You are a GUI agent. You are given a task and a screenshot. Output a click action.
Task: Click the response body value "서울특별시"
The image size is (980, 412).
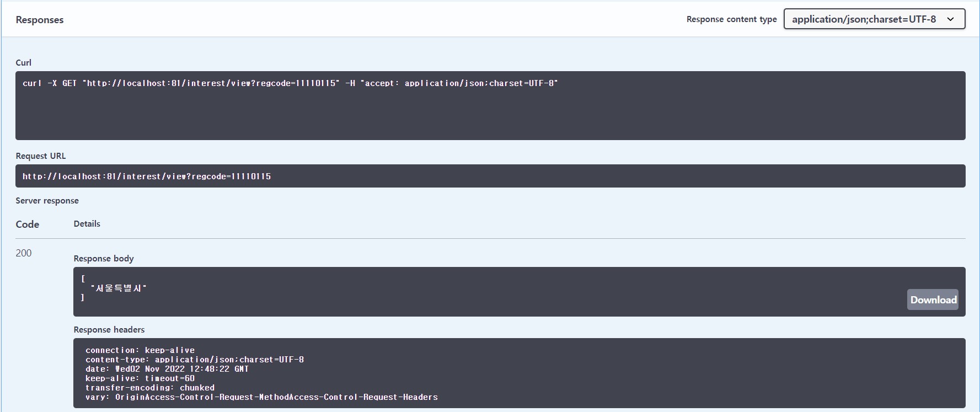click(x=119, y=288)
